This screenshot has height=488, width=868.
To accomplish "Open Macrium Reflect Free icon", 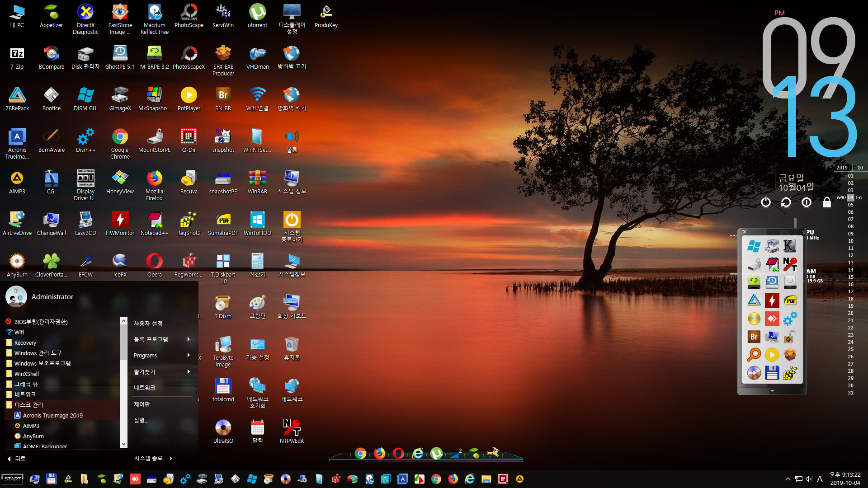I will (154, 19).
